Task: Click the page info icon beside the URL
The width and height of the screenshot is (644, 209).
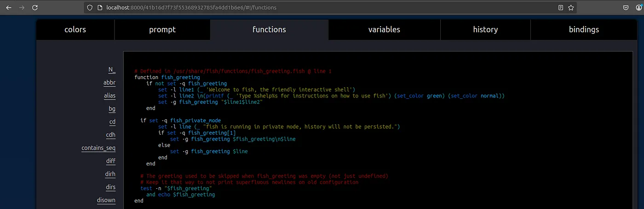Action: click(99, 7)
